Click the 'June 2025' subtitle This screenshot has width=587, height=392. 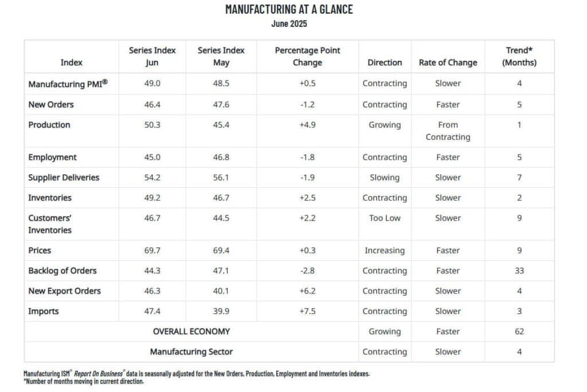[x=289, y=23]
